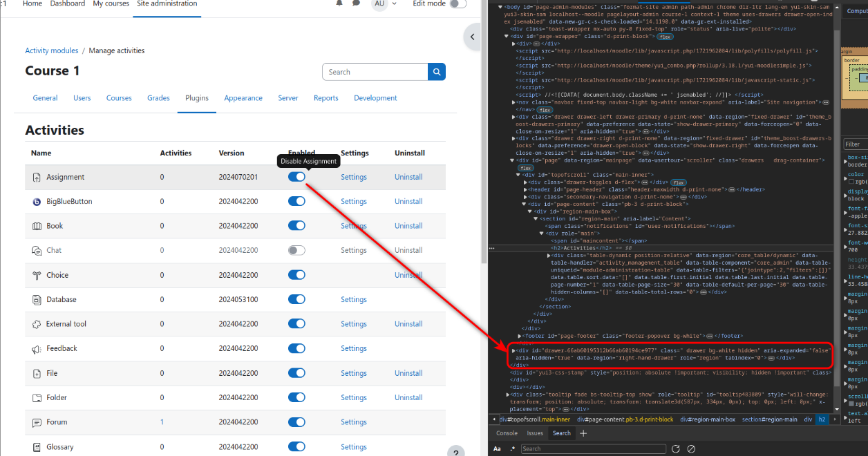The height and width of the screenshot is (456, 868).
Task: Open the notifications bell icon
Action: point(339,3)
